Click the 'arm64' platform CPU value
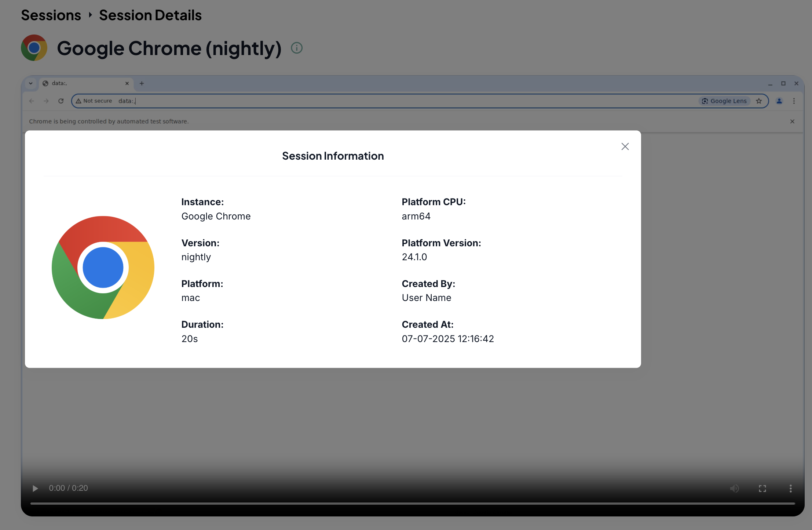 416,216
